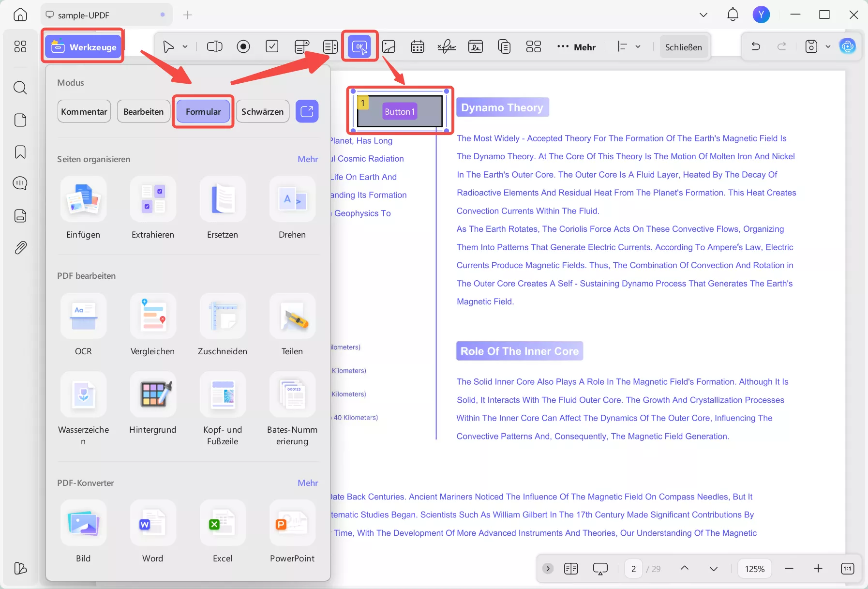Viewport: 868px width, 589px height.
Task: Switch to Schwärzen mode
Action: [263, 111]
